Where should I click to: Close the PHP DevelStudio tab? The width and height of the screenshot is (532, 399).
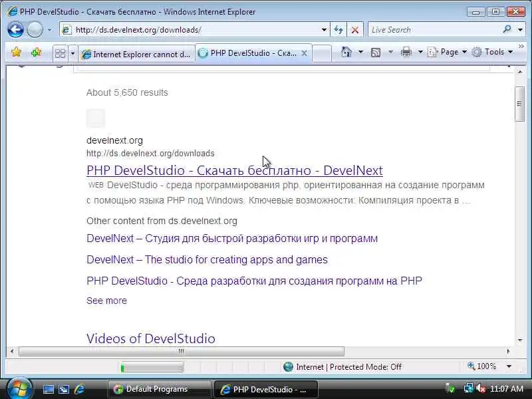point(305,53)
